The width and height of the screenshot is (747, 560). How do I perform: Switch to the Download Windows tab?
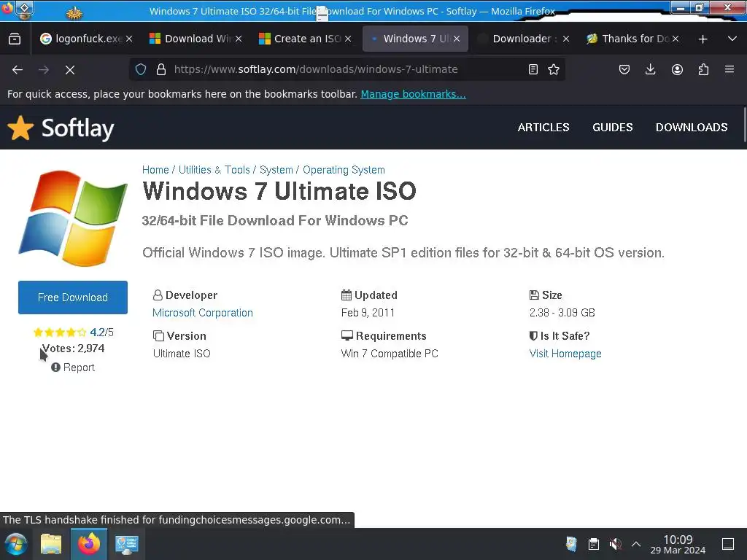[196, 39]
